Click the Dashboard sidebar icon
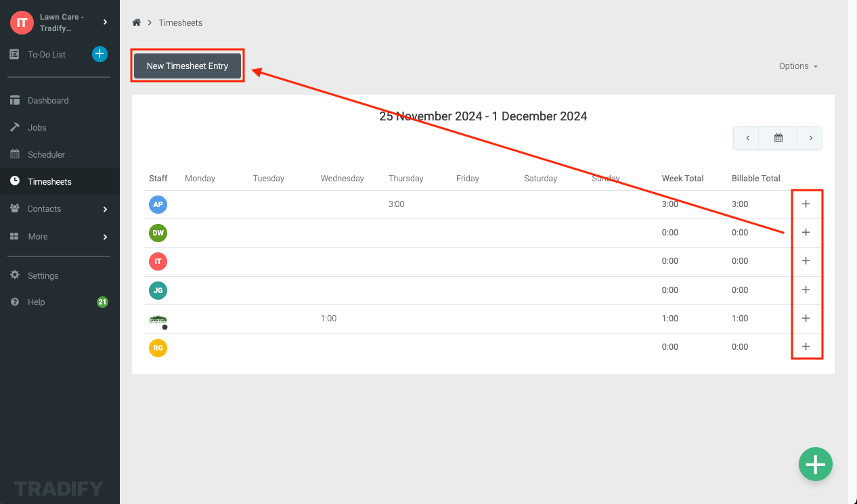This screenshot has height=504, width=857. coord(14,100)
